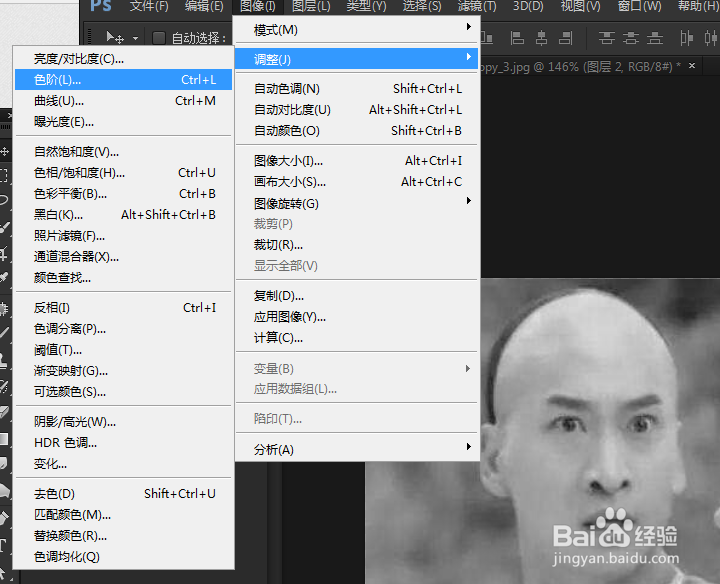720x584 pixels.
Task: Click the 图像(I) menu title
Action: pyautogui.click(x=258, y=6)
